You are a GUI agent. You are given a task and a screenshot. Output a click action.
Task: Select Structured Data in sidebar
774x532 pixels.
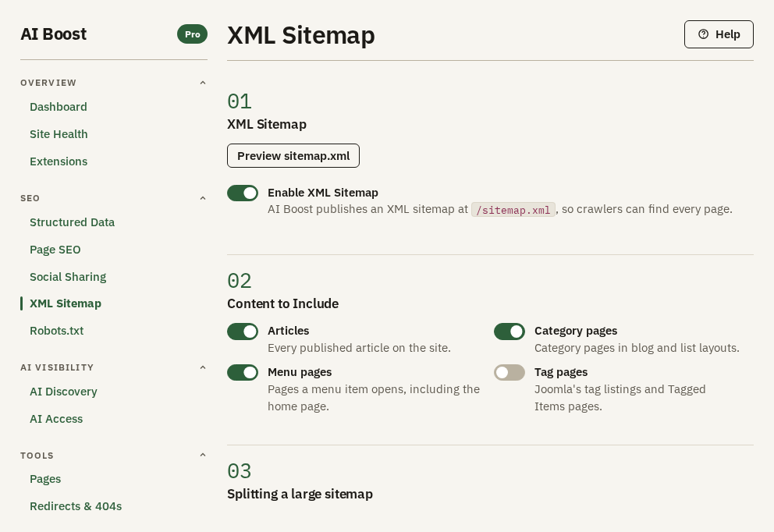[72, 222]
